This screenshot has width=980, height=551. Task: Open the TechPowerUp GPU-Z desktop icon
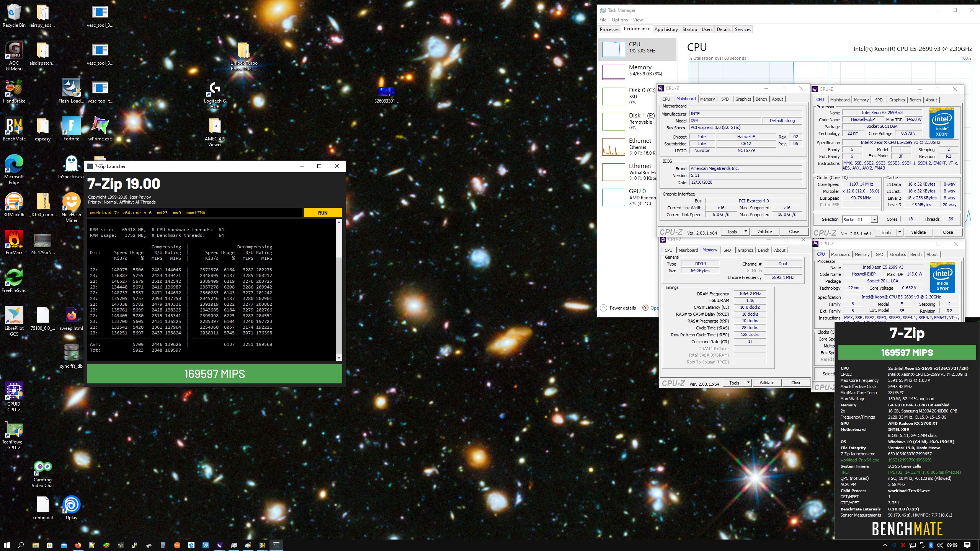[x=14, y=435]
